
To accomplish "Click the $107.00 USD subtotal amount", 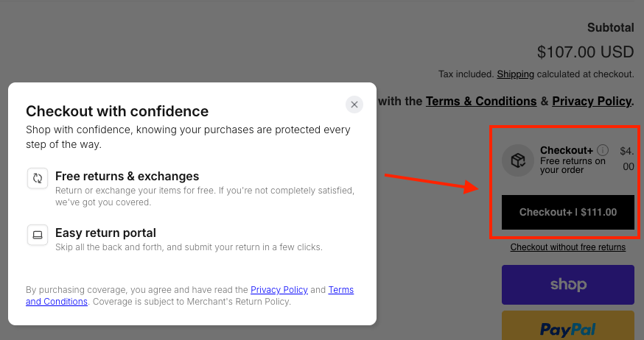I will tap(585, 52).
